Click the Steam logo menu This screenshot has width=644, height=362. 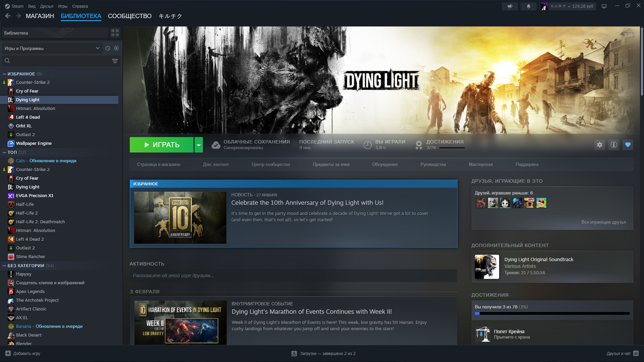tap(14, 6)
